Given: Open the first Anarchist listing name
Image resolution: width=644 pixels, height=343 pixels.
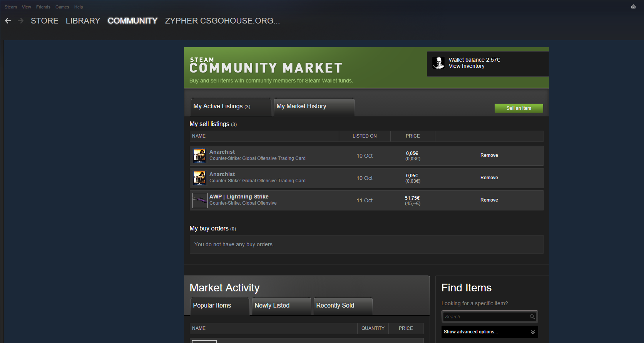Looking at the screenshot, I should (222, 152).
